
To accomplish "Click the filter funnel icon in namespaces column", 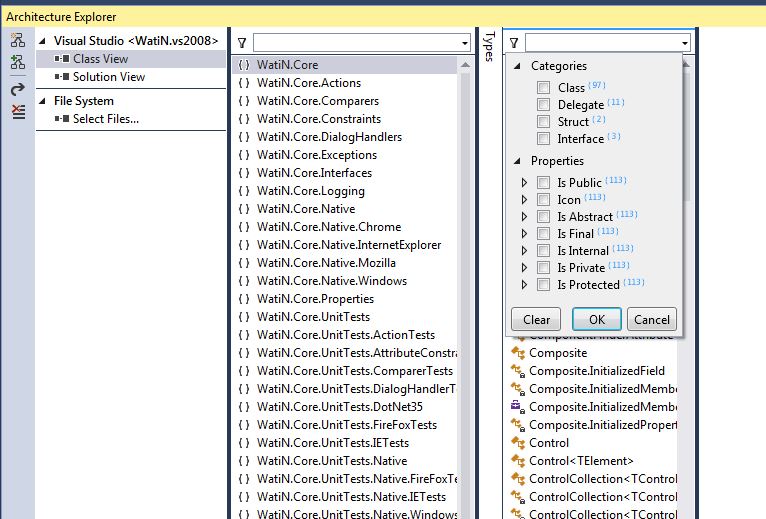I will [242, 43].
